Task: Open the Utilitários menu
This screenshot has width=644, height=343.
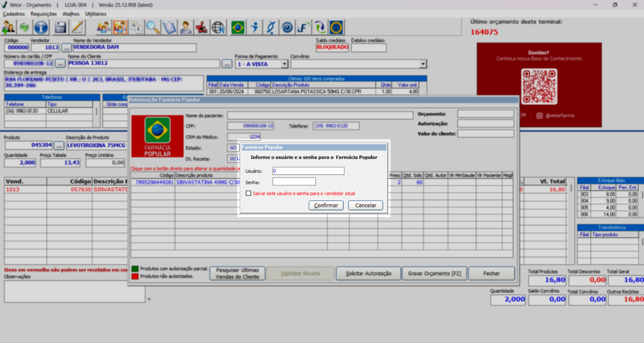Action: pos(95,14)
